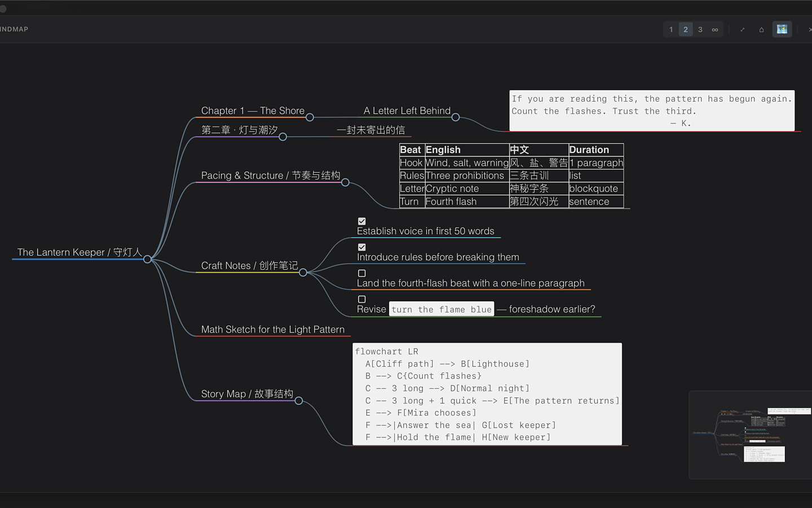Uncheck Establish voice in first 50 words
Screen dimensions: 812x508
(x=362, y=221)
